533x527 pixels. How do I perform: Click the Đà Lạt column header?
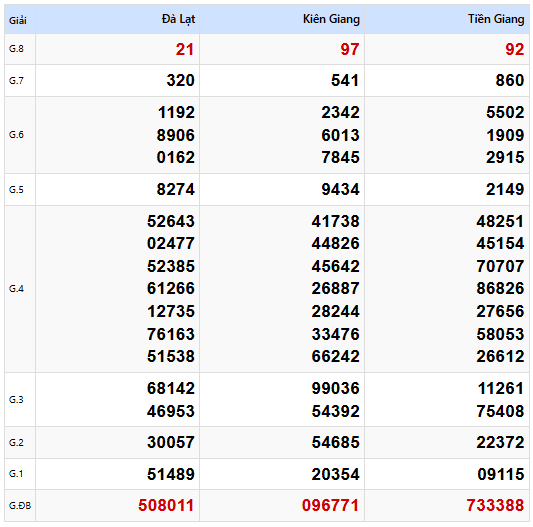point(178,19)
